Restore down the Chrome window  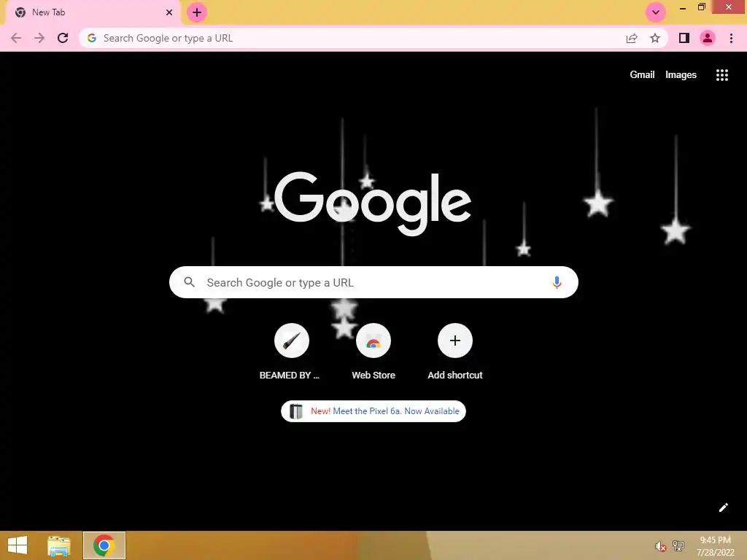tap(701, 7)
